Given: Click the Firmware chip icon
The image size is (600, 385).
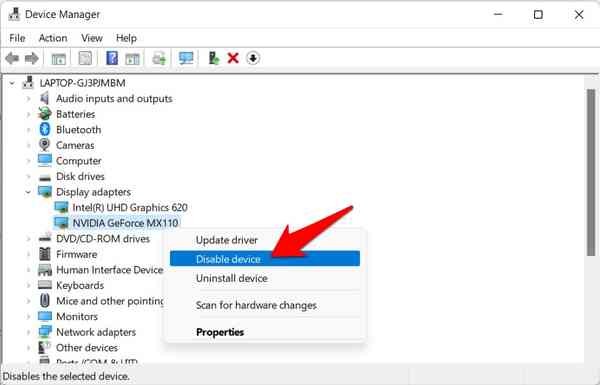Looking at the screenshot, I should coord(45,254).
